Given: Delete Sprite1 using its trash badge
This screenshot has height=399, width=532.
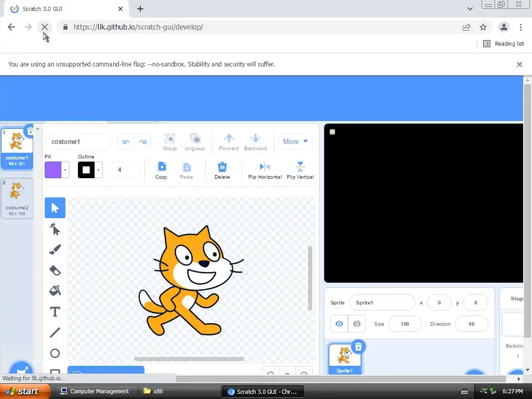Looking at the screenshot, I should tap(358, 347).
